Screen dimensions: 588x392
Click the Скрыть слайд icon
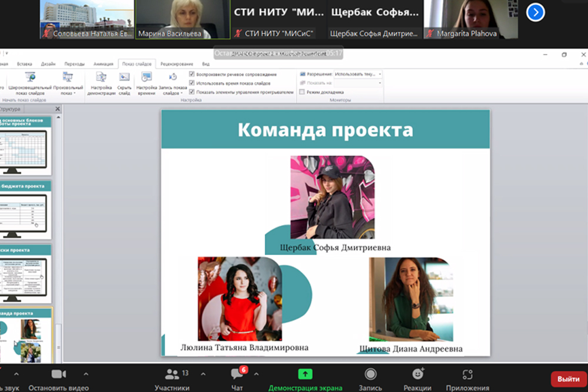pos(124,77)
